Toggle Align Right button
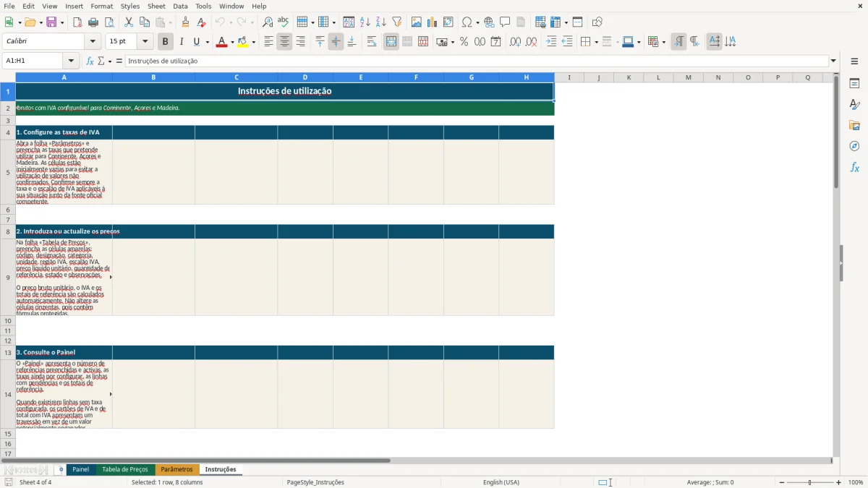868x488 pixels. [300, 42]
